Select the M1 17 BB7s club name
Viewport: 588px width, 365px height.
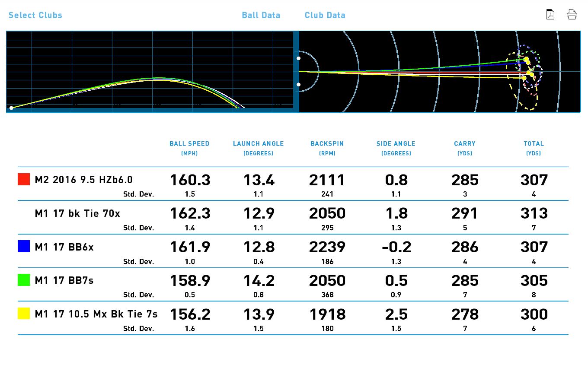(64, 280)
